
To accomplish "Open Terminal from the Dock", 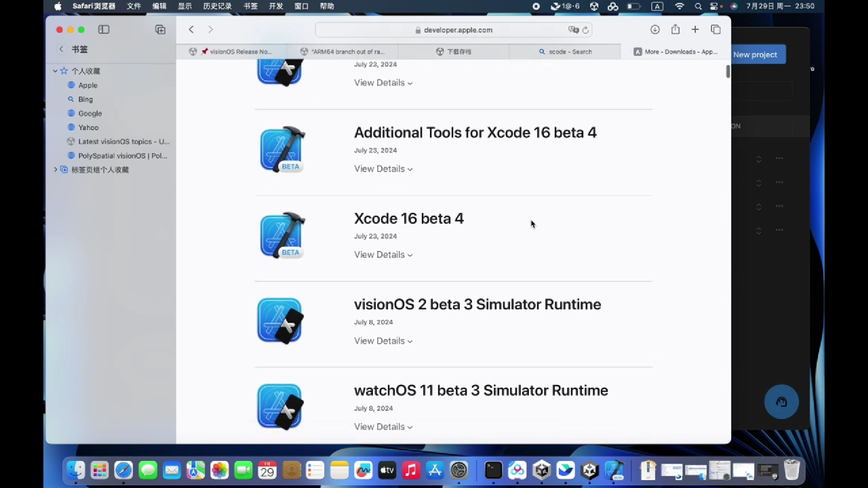I will (493, 470).
